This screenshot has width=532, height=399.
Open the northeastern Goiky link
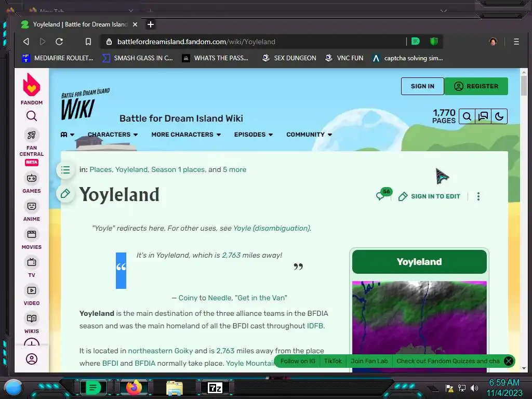click(x=160, y=351)
